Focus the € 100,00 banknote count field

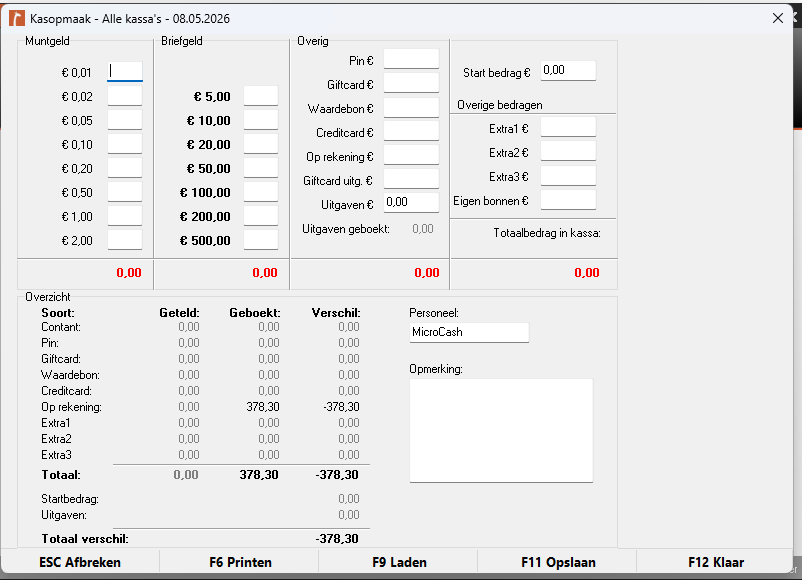click(261, 192)
